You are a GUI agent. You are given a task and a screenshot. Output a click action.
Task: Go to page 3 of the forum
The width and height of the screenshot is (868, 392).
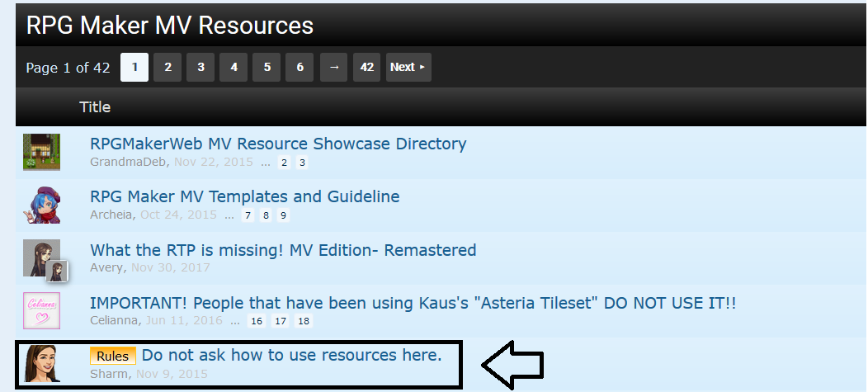200,68
